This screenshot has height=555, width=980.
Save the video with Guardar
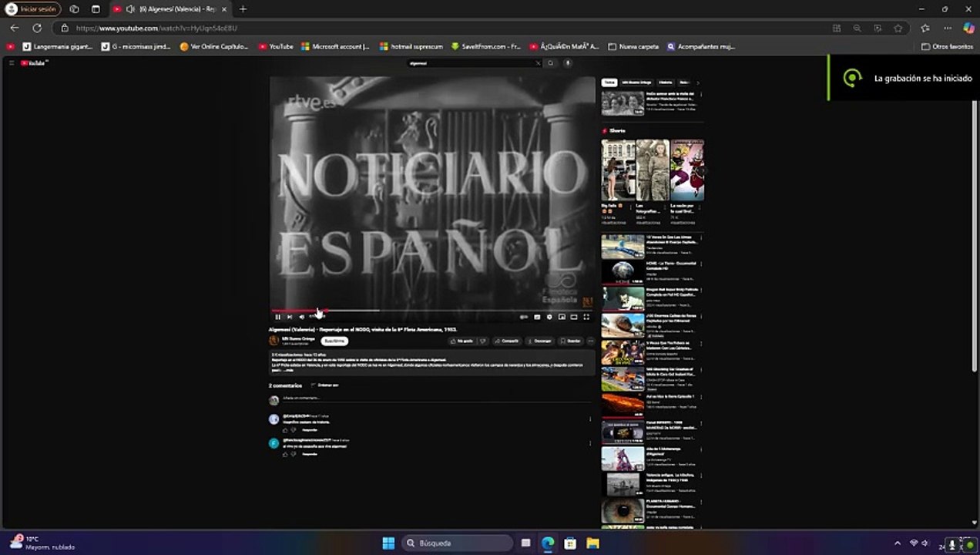pos(571,341)
